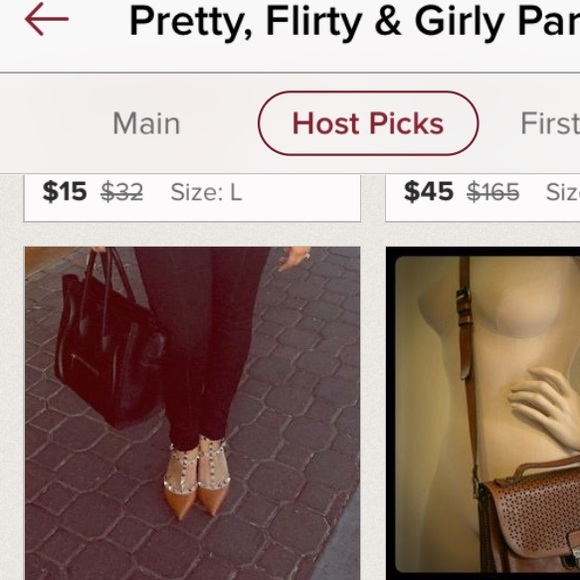580x580 pixels.
Task: Tap the cut-off Size label beside $165
Action: click(x=563, y=192)
